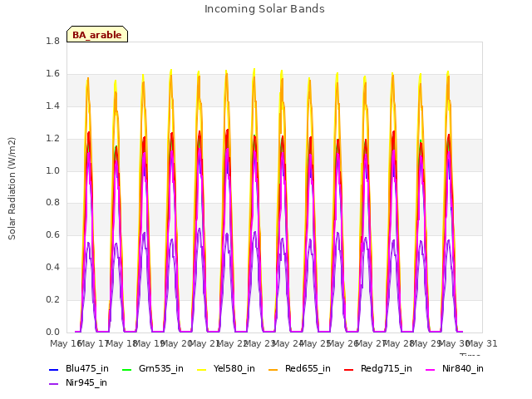Click the 0.8 y-axis tick label
Screen dimensions: 532x399
point(52,203)
